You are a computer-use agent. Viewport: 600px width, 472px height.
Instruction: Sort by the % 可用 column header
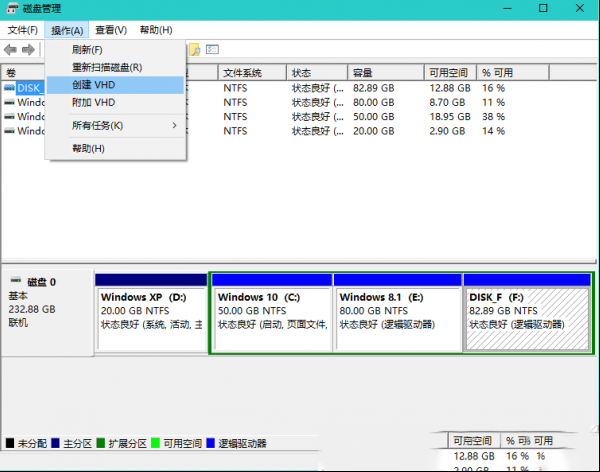513,73
